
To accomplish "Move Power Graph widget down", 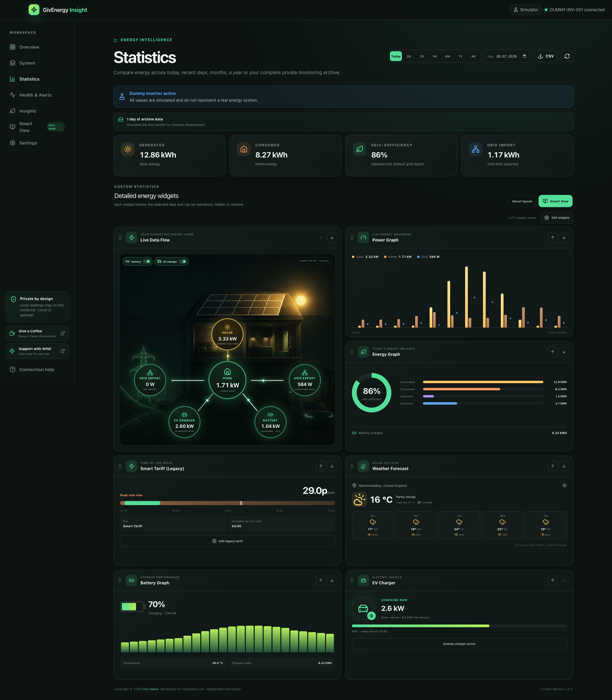I will tap(563, 237).
